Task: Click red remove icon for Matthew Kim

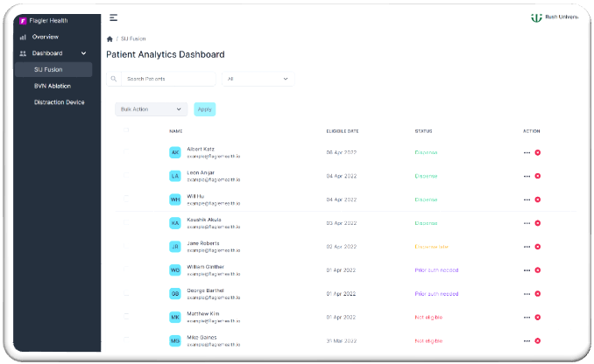Action: 538,317
